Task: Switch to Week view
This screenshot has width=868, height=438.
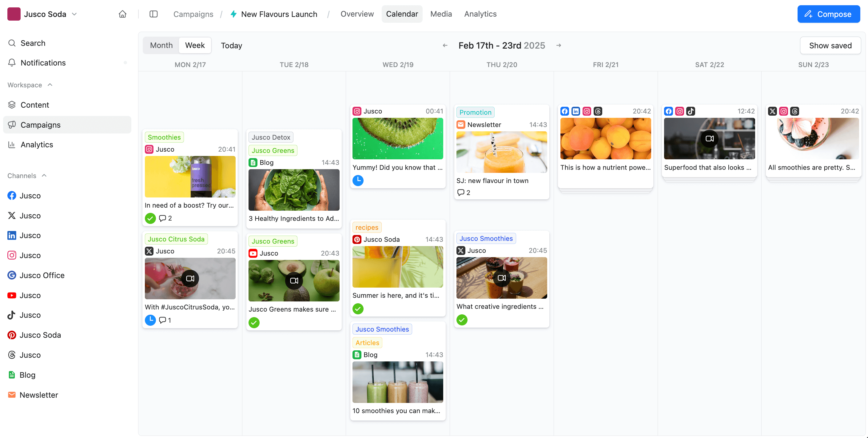Action: (194, 45)
